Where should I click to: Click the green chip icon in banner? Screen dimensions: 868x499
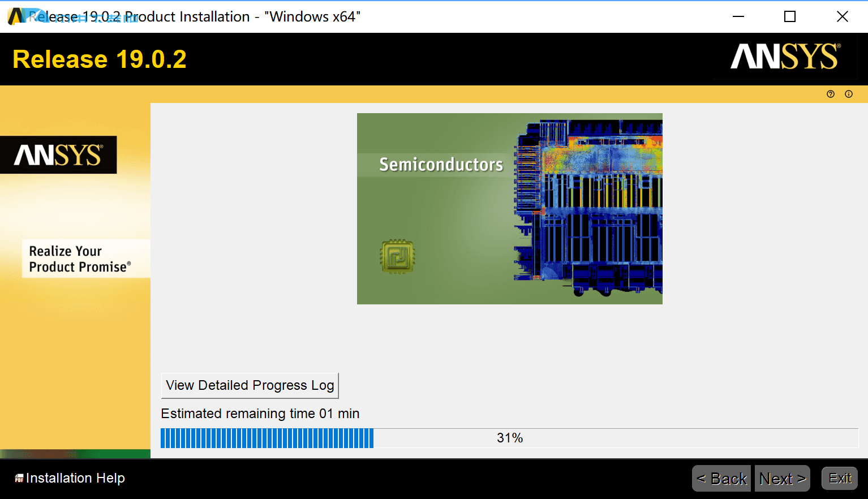click(x=397, y=256)
